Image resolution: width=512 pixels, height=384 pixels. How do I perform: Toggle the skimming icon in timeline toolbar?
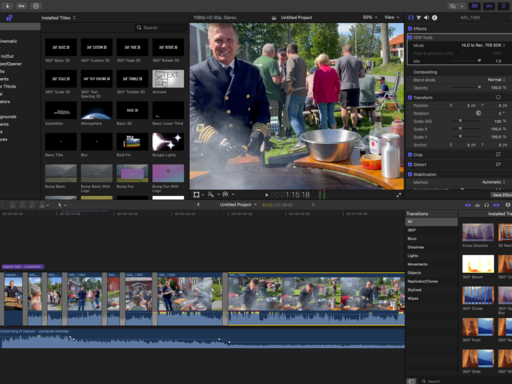(468, 205)
